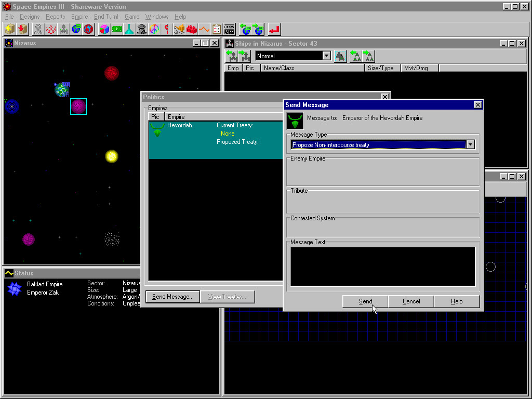Screen dimensions: 532x399
Task: Open the Reports menu
Action: (x=56, y=17)
